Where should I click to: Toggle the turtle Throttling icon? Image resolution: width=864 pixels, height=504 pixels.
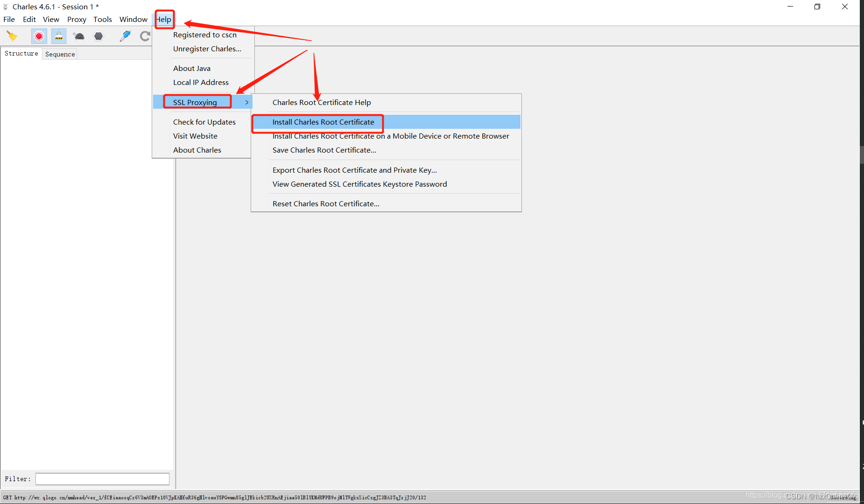tap(79, 36)
